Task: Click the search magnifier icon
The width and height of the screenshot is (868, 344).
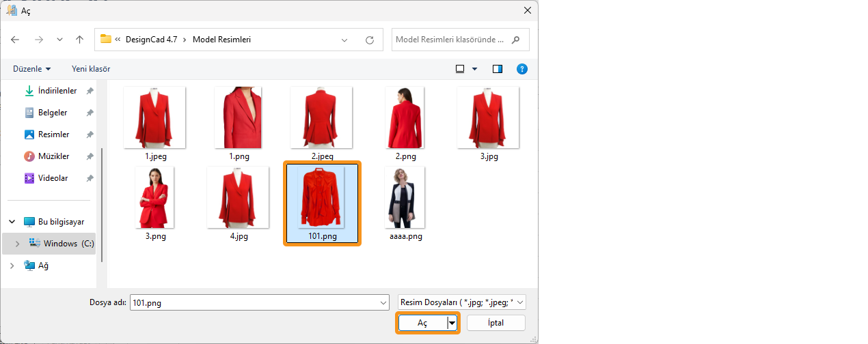Action: click(516, 40)
